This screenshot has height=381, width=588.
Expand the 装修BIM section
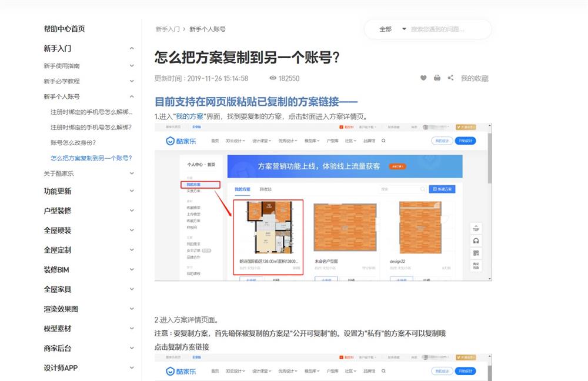(x=132, y=269)
